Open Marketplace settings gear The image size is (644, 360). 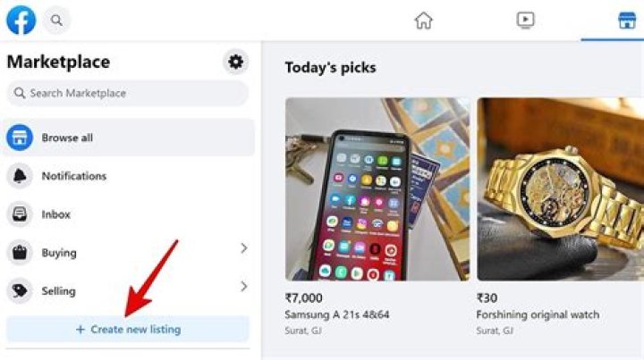[235, 62]
